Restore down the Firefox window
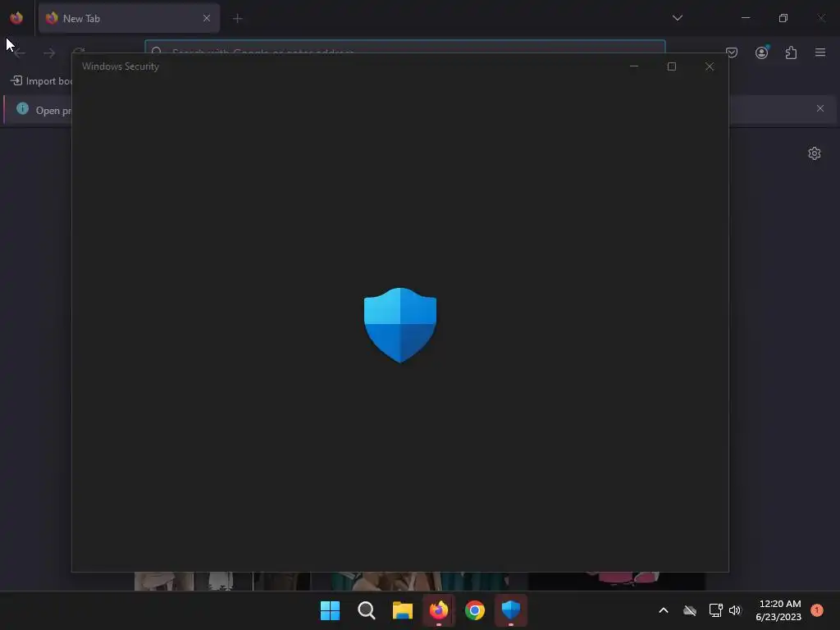 pyautogui.click(x=783, y=18)
